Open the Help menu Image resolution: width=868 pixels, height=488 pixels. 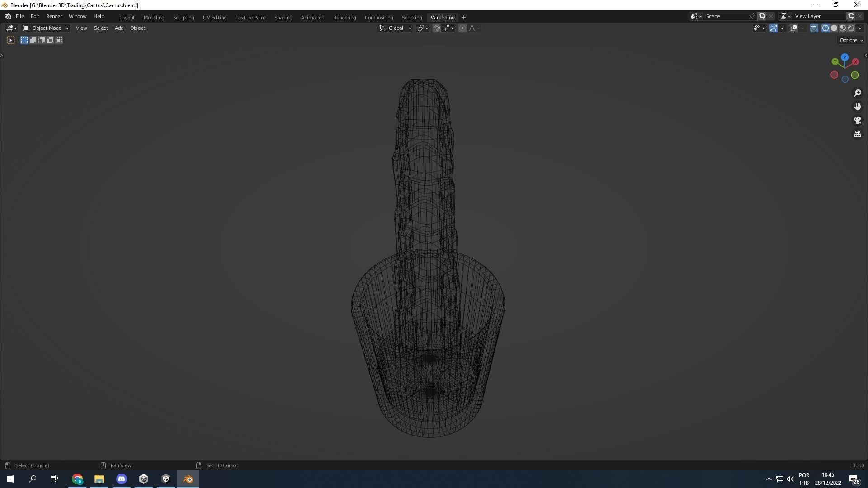(99, 16)
